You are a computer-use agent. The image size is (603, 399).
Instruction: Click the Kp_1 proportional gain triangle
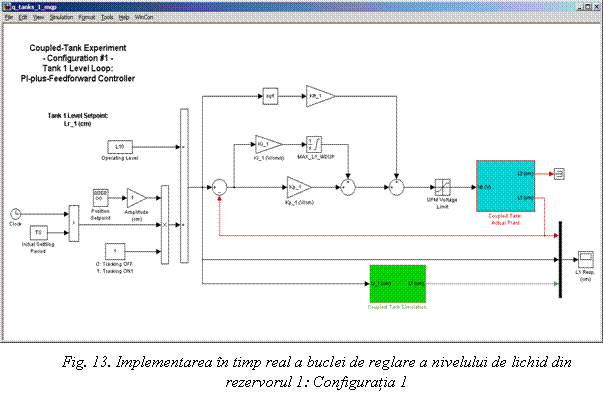pos(299,188)
